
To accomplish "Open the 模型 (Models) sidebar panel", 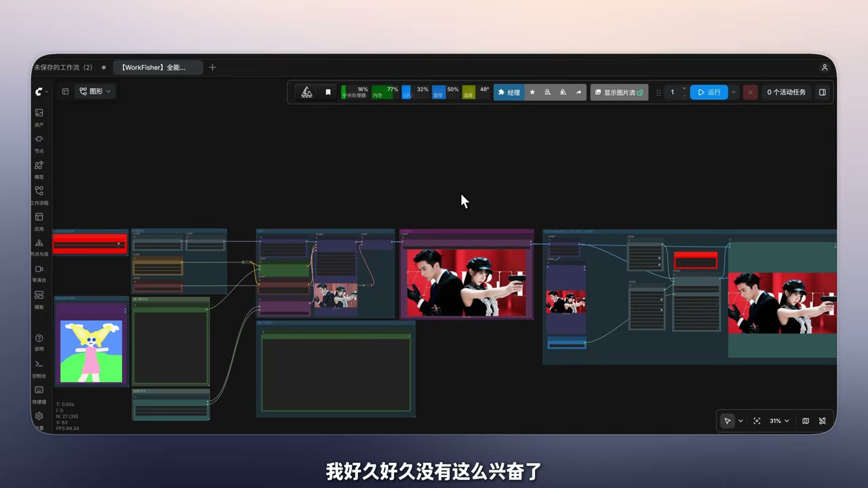I will (39, 169).
